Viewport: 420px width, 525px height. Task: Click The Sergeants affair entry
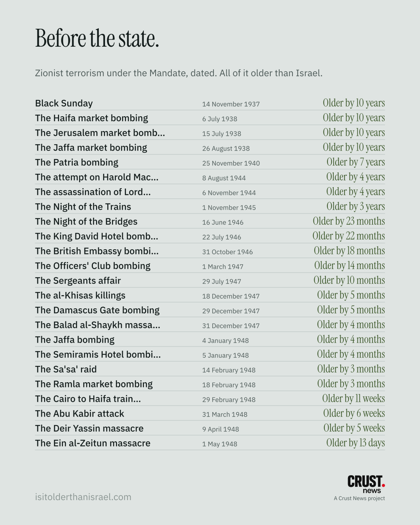210,280
